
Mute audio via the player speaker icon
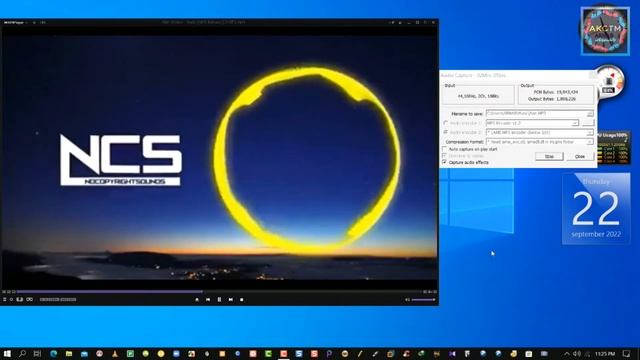[407, 300]
